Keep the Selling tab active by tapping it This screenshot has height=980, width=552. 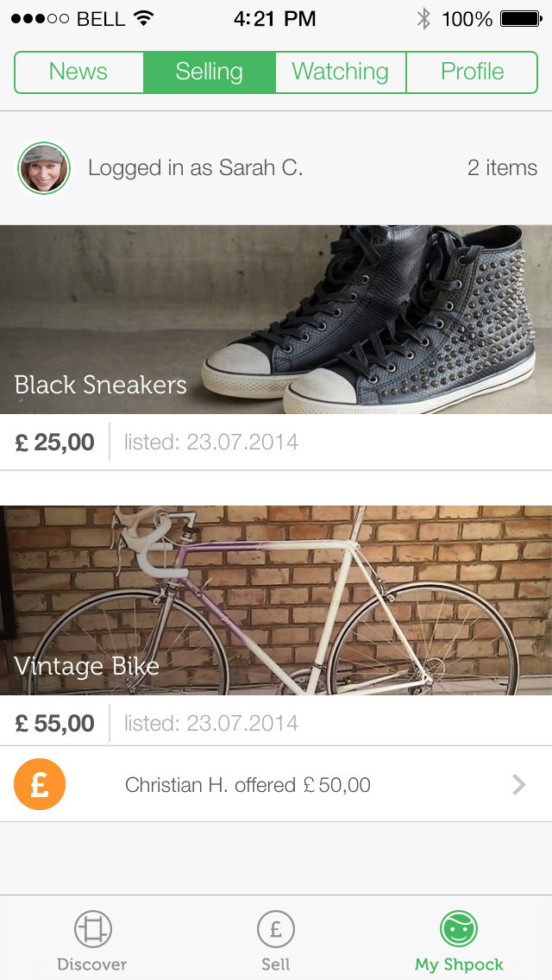pos(210,72)
